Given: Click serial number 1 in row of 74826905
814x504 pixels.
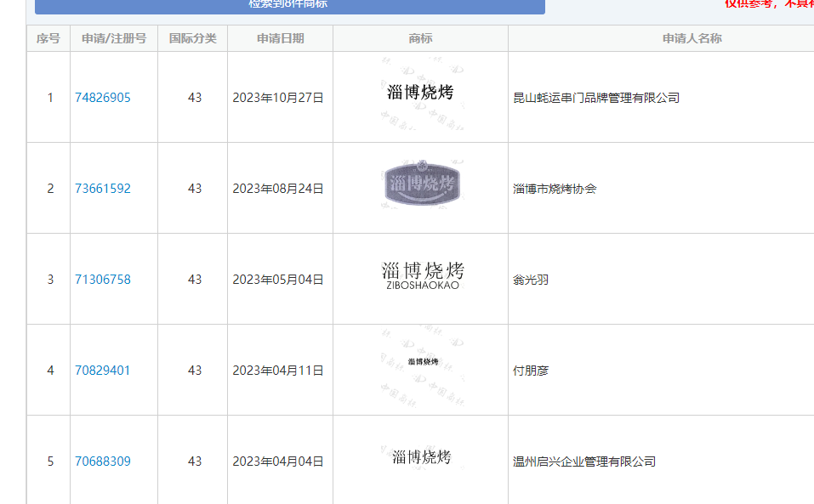Looking at the screenshot, I should click(50, 98).
